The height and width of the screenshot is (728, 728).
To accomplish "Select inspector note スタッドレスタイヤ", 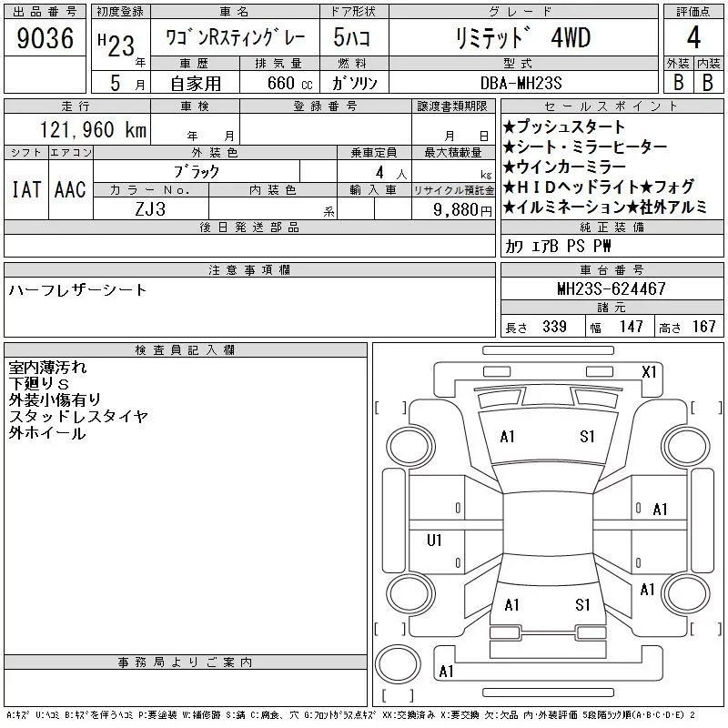I will click(78, 417).
